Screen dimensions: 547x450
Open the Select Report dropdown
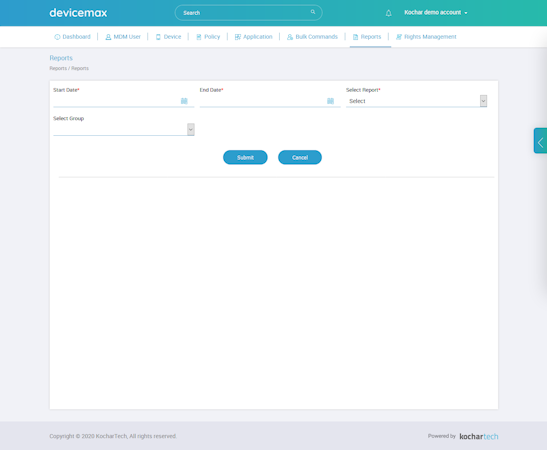click(x=416, y=101)
